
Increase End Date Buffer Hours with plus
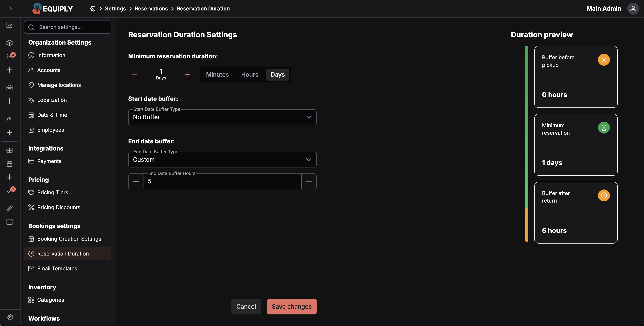[309, 181]
